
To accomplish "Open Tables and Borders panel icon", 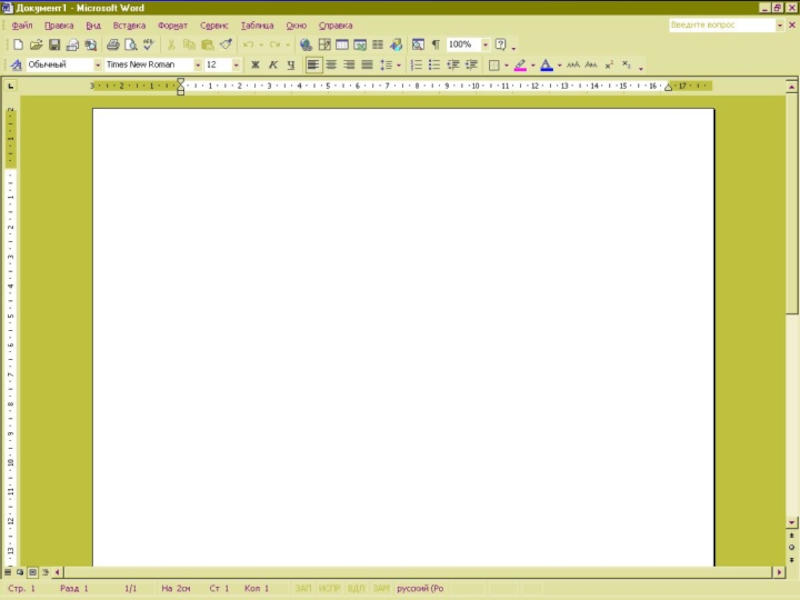I will point(324,45).
